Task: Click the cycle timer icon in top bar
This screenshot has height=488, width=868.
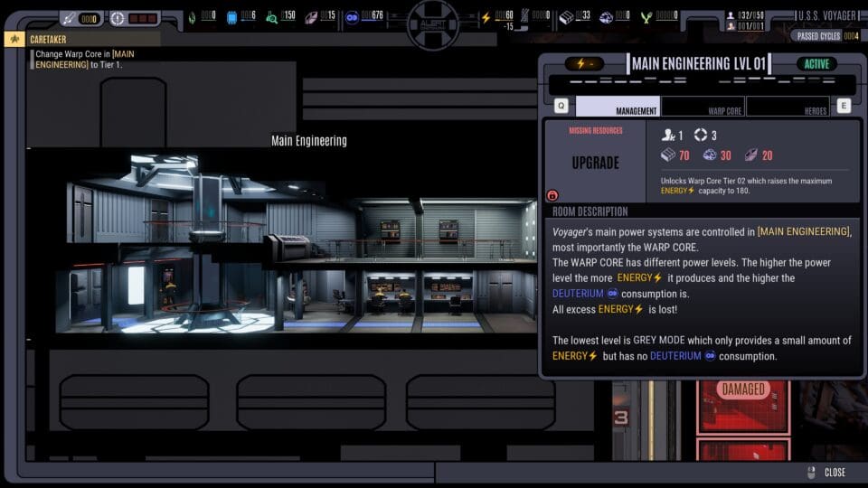Action: tap(118, 18)
